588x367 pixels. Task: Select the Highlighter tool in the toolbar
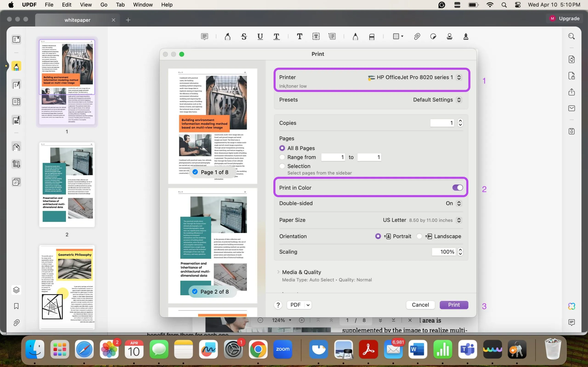(227, 36)
